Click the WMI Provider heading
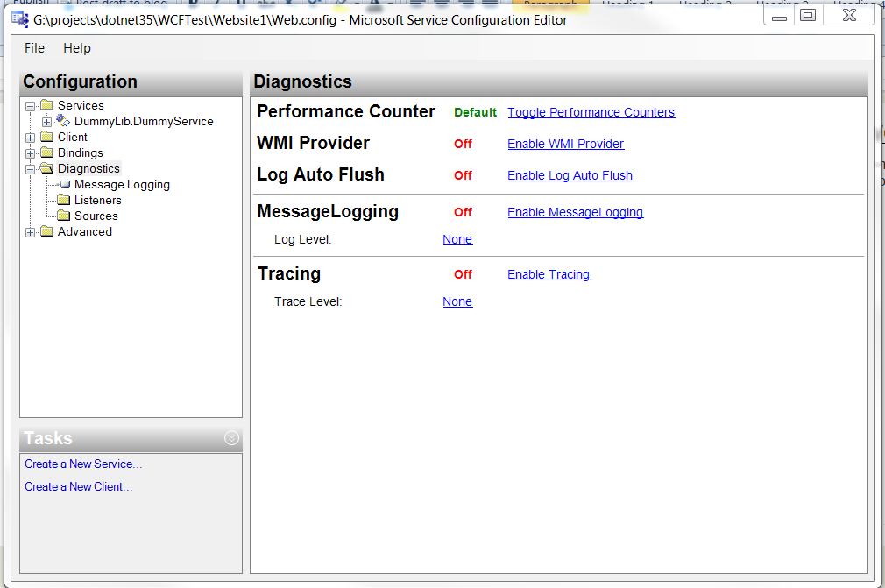 [x=313, y=143]
